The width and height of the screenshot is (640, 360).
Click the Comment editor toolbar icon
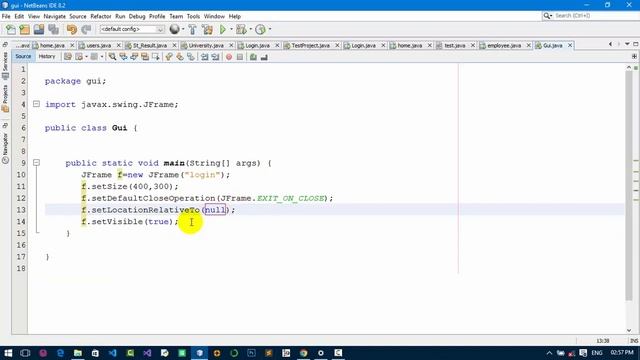(253, 57)
